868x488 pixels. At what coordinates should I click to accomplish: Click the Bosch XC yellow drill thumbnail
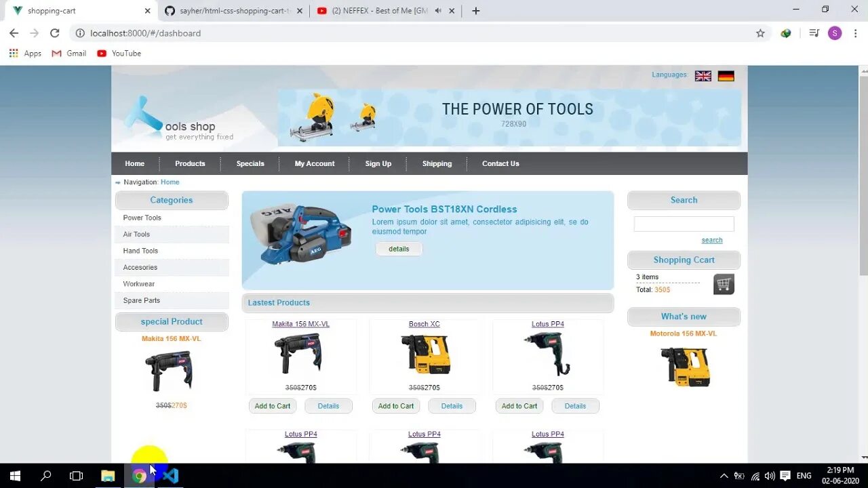click(426, 354)
